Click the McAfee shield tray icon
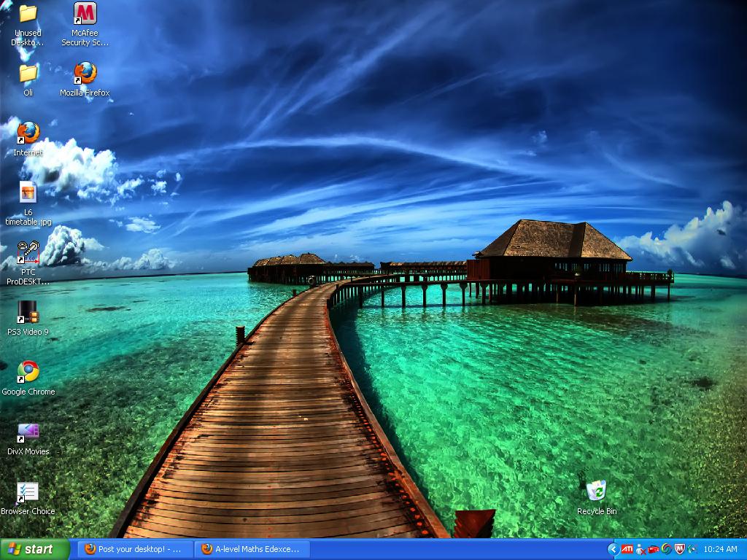This screenshot has height=560, width=747. pos(679,549)
